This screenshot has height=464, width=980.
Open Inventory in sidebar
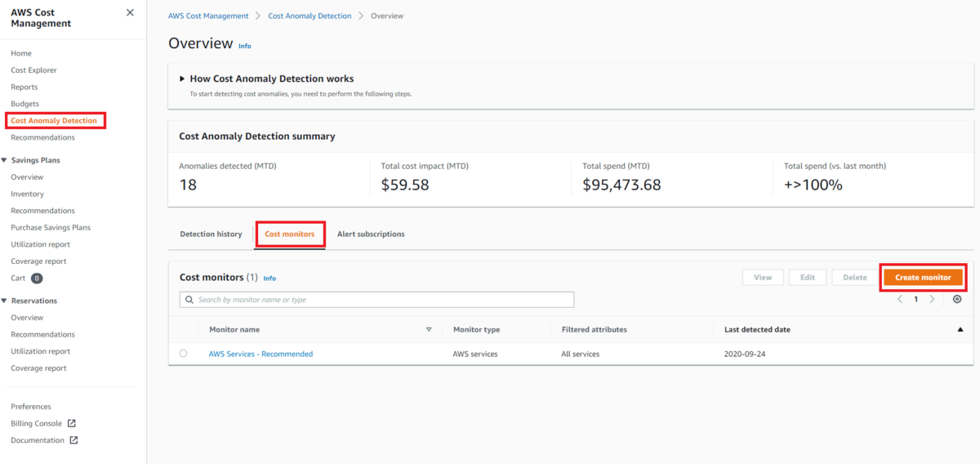27,194
